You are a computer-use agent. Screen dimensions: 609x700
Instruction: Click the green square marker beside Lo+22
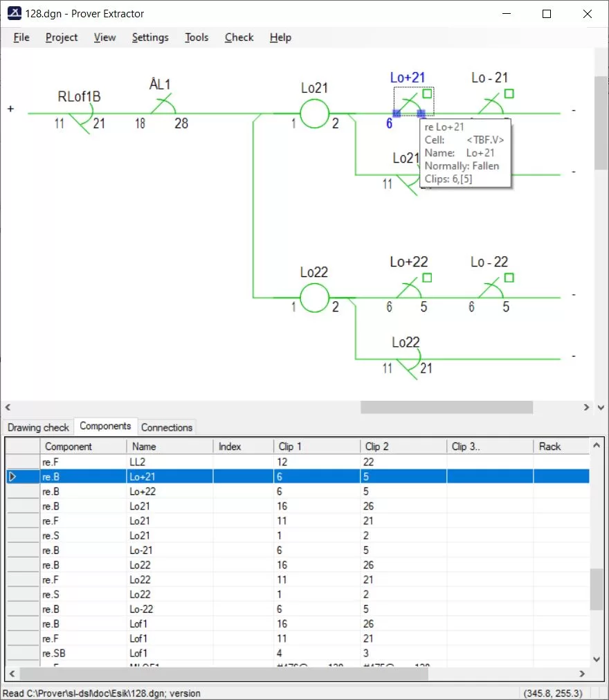point(427,278)
